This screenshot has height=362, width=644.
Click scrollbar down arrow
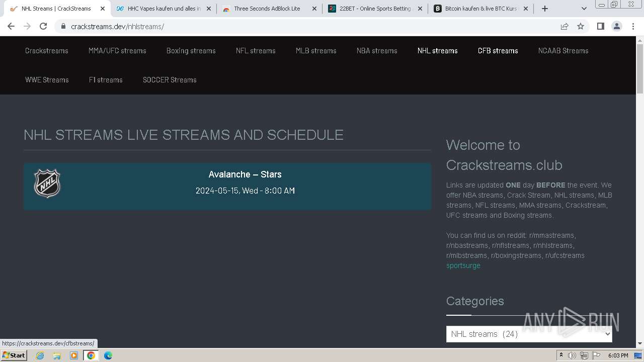(x=640, y=344)
